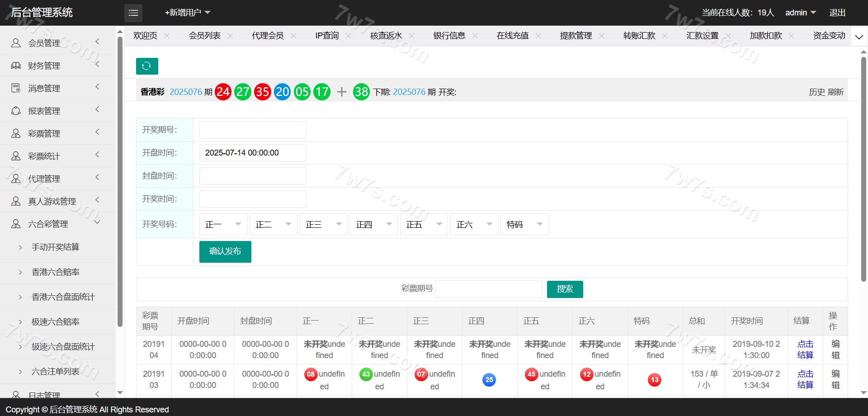This screenshot has width=868, height=416.
Task: Open 香港六合赔率 in the sidebar
Action: point(56,272)
